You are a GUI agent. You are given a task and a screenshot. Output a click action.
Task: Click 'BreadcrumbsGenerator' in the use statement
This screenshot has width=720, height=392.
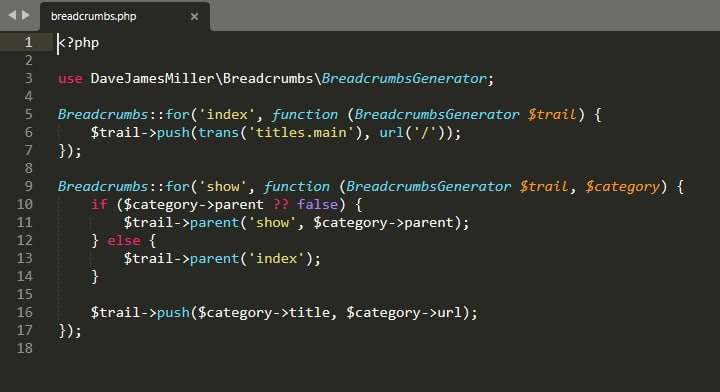point(404,78)
